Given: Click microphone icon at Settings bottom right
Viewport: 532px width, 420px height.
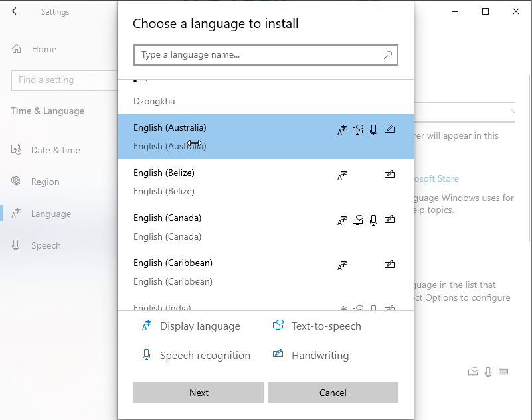Looking at the screenshot, I should pos(488,372).
